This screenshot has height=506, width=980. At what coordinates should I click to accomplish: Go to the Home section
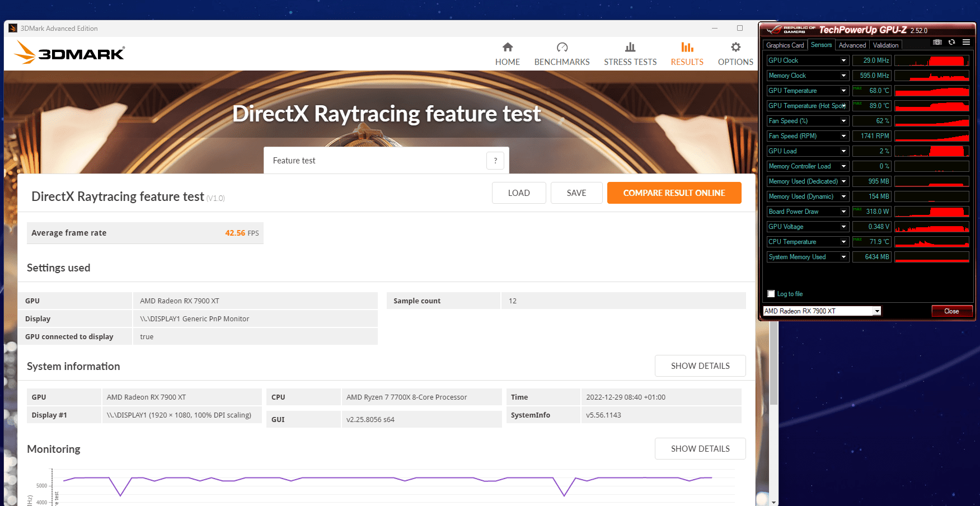(x=508, y=54)
